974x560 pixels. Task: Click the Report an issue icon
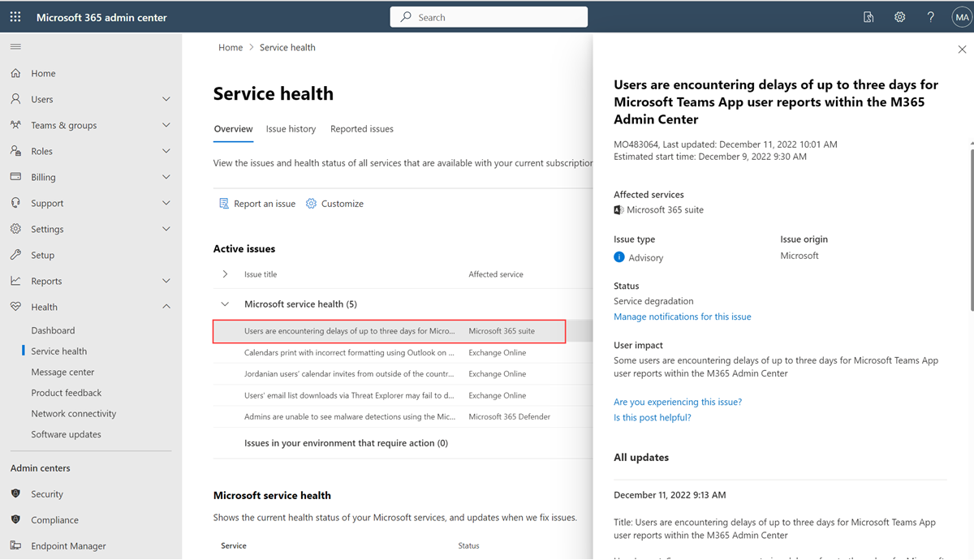coord(224,204)
